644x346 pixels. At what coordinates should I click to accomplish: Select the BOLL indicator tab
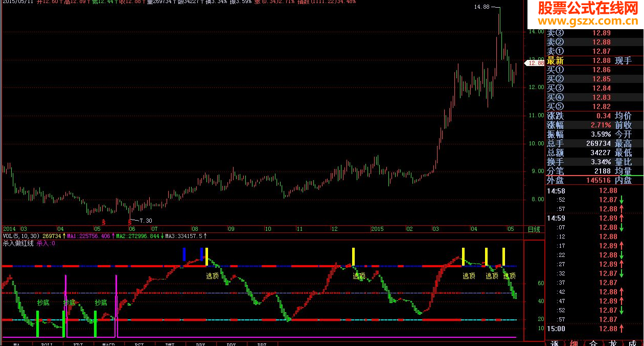click(47, 344)
